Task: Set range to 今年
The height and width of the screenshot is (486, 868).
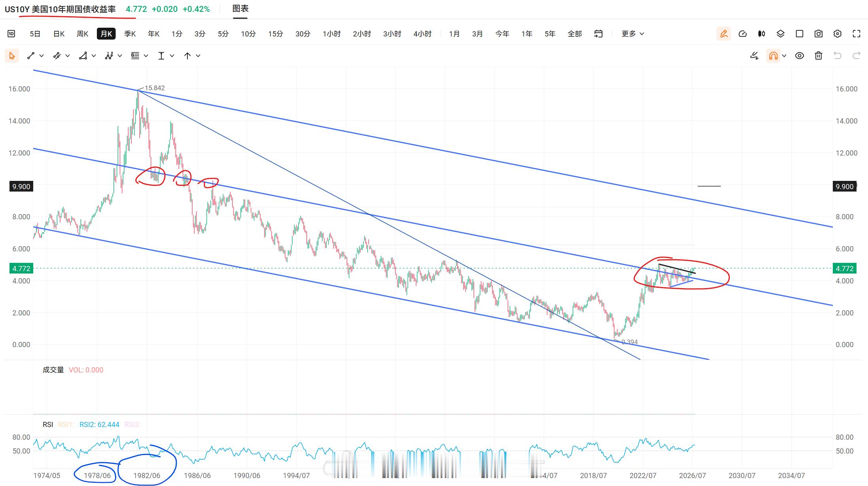Action: (502, 34)
